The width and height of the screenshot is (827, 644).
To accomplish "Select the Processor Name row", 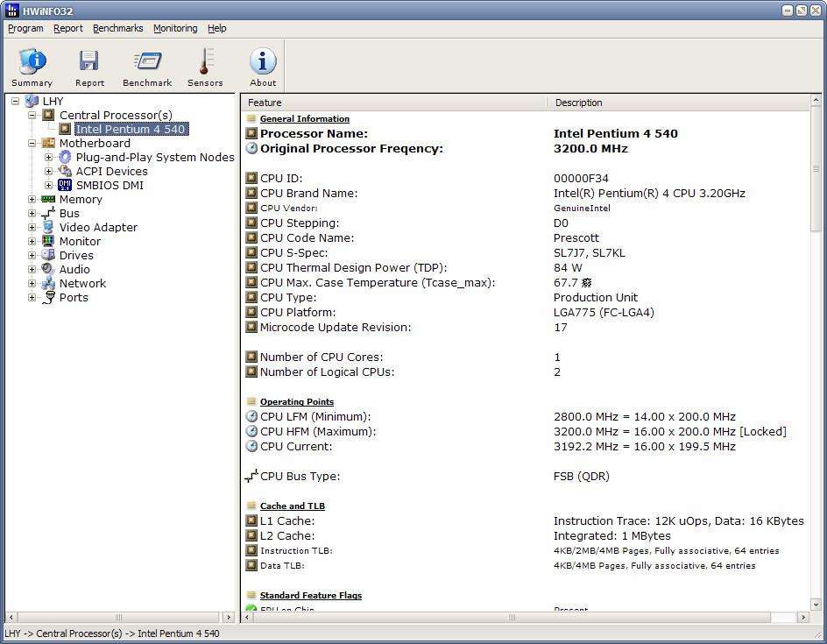I will 314,134.
